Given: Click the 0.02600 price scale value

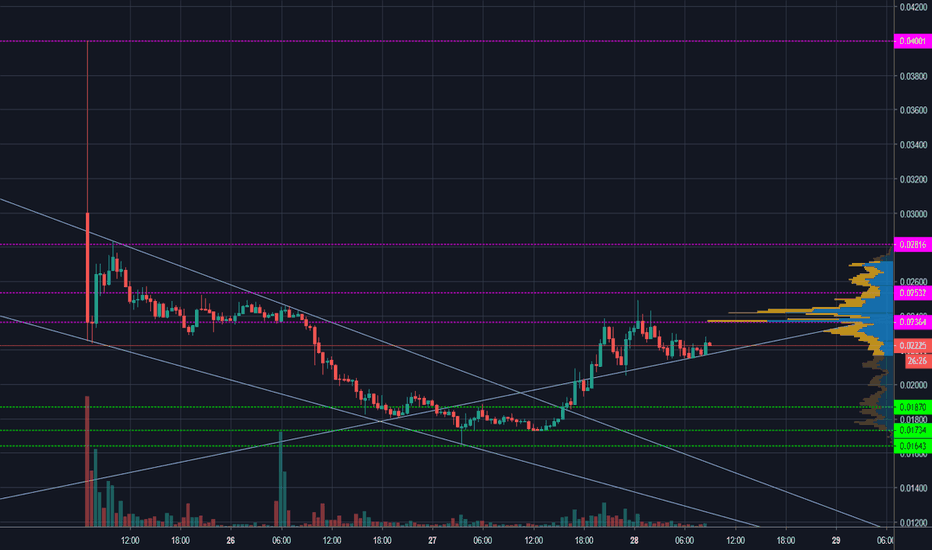Looking at the screenshot, I should (914, 282).
